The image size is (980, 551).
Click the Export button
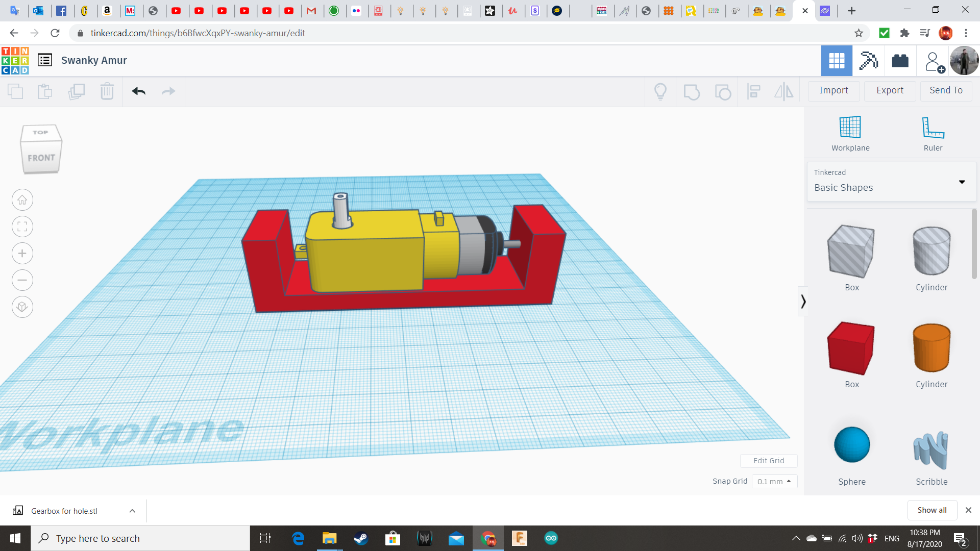890,90
